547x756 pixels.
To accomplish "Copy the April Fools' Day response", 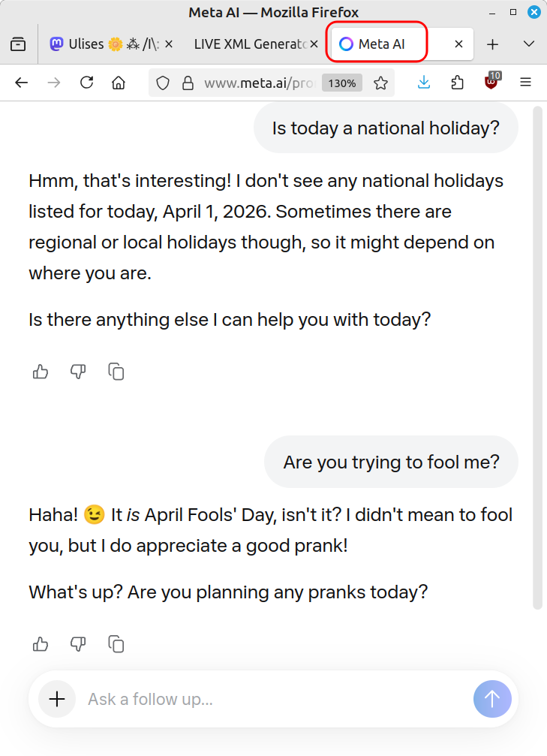I will click(x=116, y=643).
